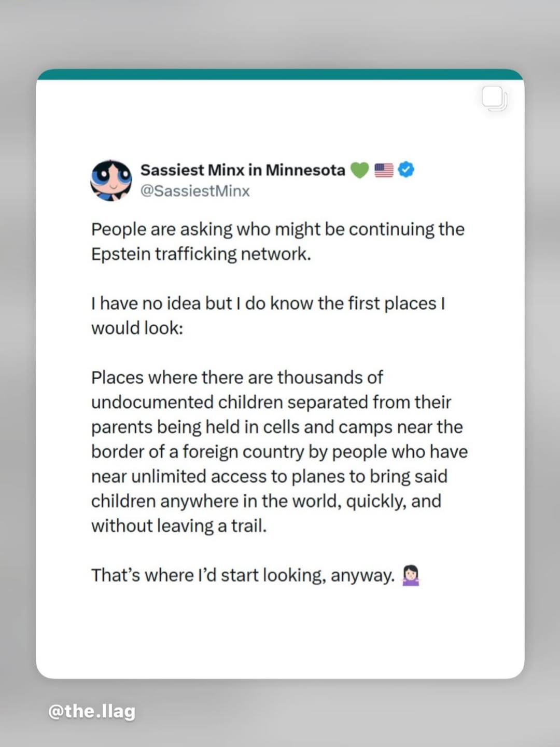Open the Powerpuff Girl profile avatar

(x=111, y=181)
